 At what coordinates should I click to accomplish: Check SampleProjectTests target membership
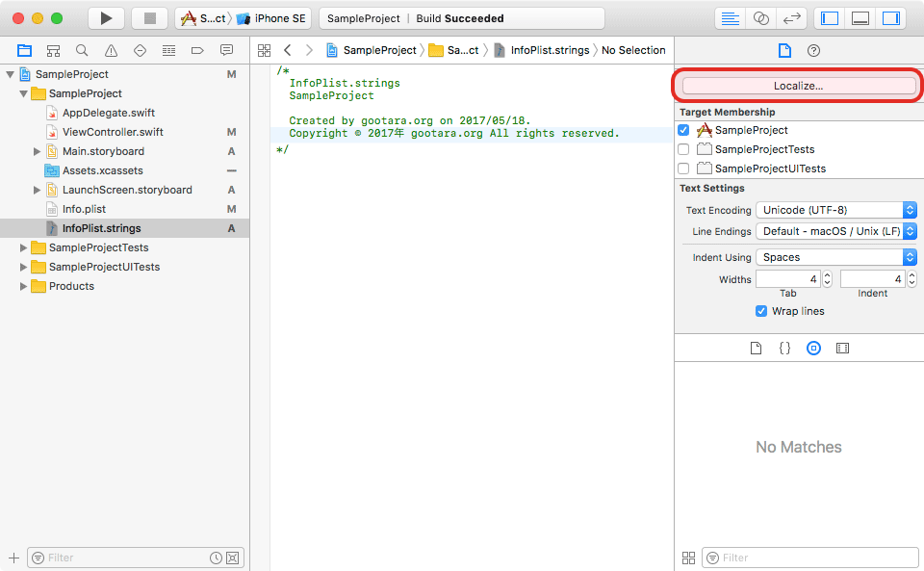[x=683, y=149]
